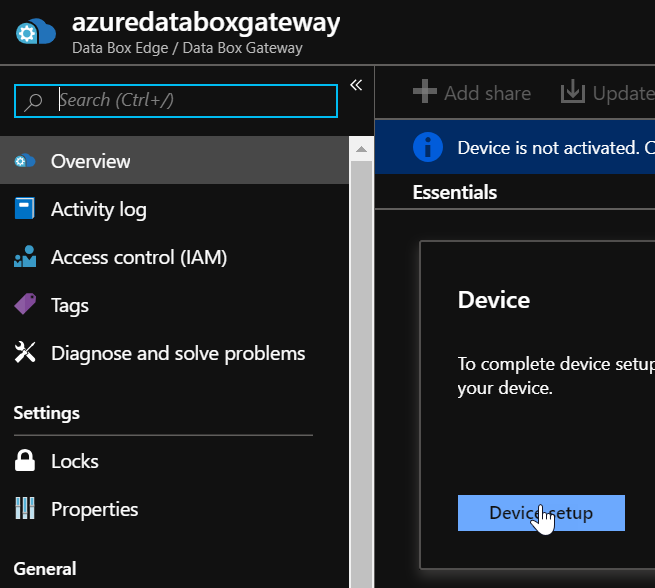Collapse the sidebar with double chevron

(355, 85)
